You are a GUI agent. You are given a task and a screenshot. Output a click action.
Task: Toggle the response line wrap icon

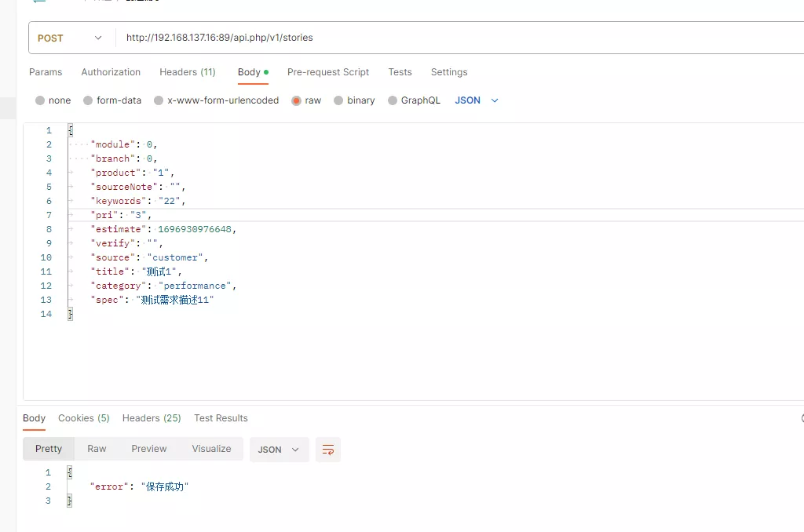pos(328,450)
